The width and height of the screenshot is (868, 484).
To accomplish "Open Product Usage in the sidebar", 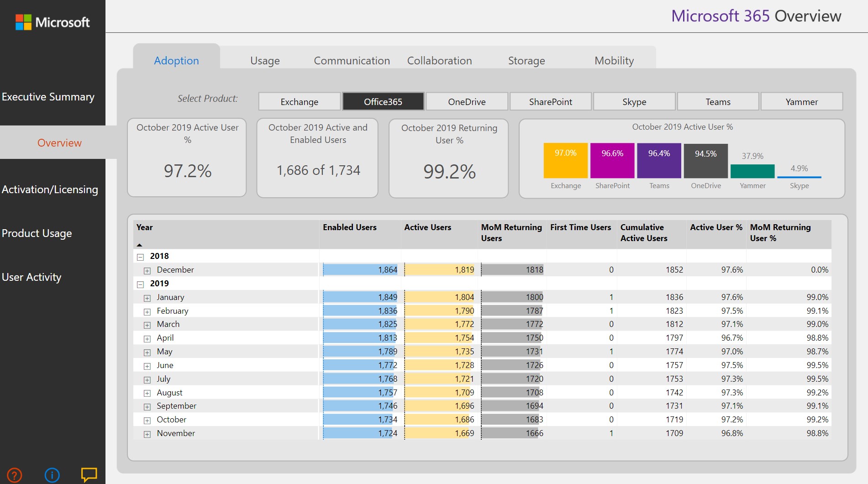I will [x=37, y=233].
